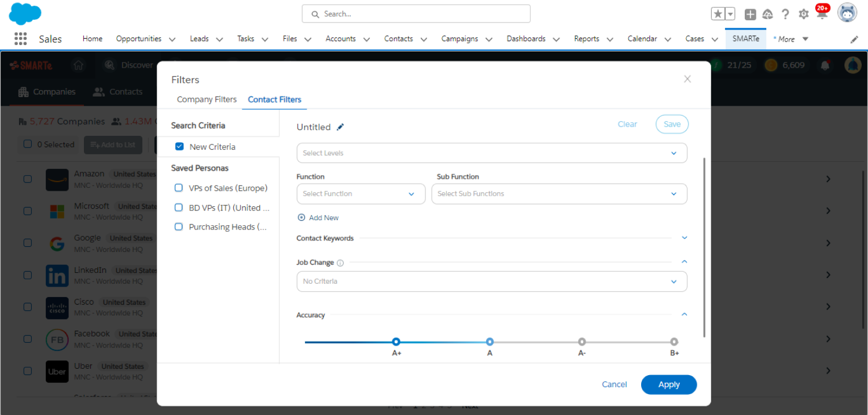The image size is (868, 415).
Task: Check the VPs of Sales (Europe) persona
Action: coord(179,188)
